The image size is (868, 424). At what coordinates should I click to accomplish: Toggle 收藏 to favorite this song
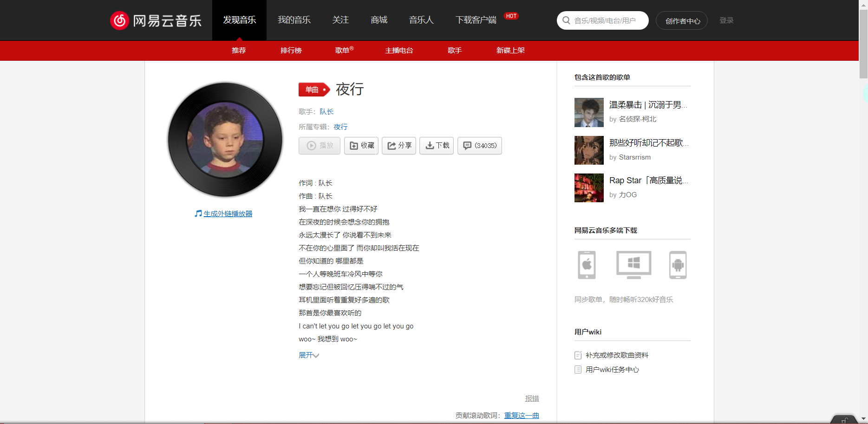coord(361,145)
